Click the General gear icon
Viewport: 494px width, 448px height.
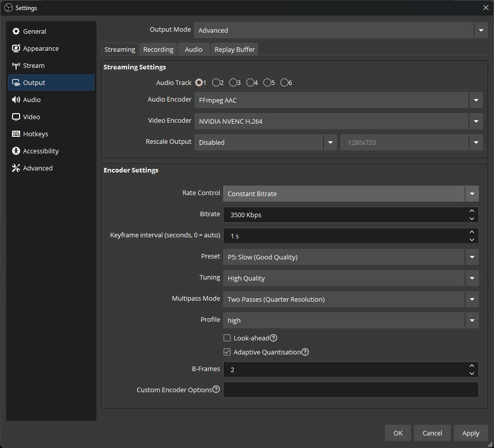pos(16,31)
